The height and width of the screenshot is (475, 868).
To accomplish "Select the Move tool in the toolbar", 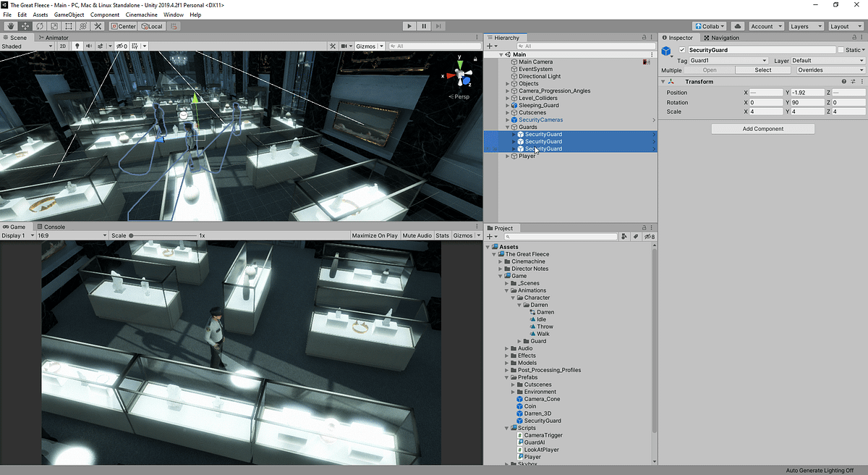I will pyautogui.click(x=24, y=26).
